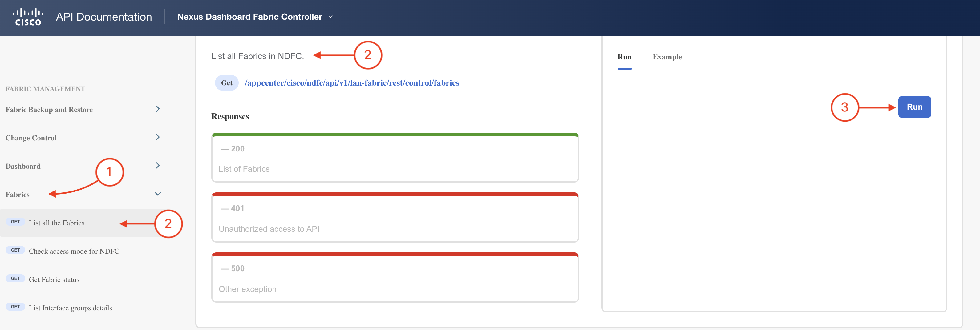This screenshot has width=980, height=330.
Task: Switch to the Run tab
Action: click(624, 57)
